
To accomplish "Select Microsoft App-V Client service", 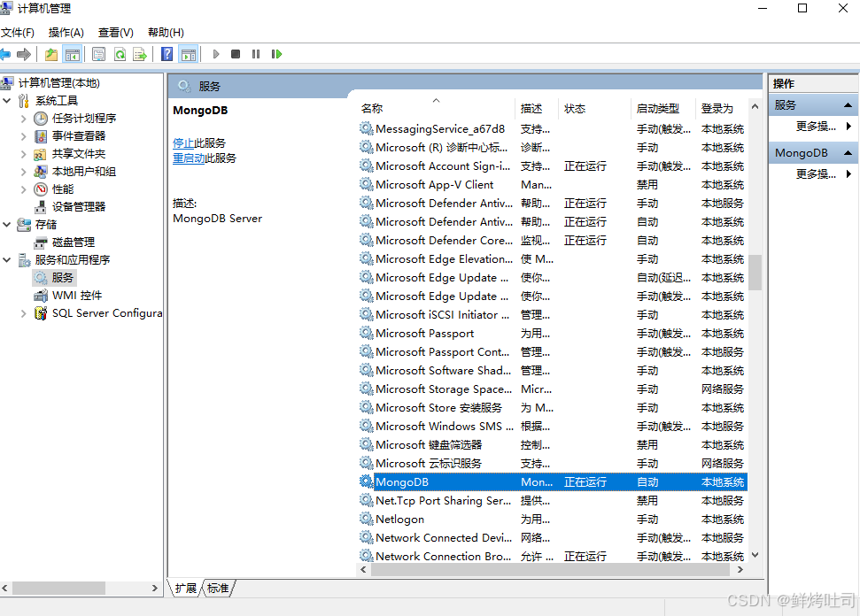I will tap(553, 185).
